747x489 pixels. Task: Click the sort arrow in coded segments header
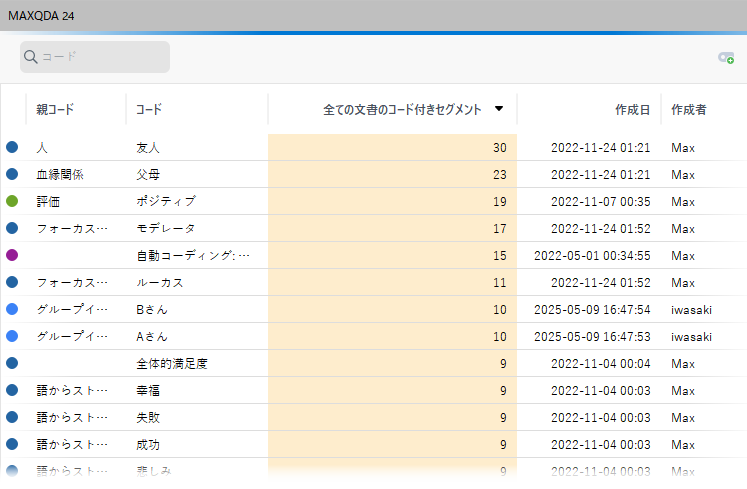click(499, 109)
